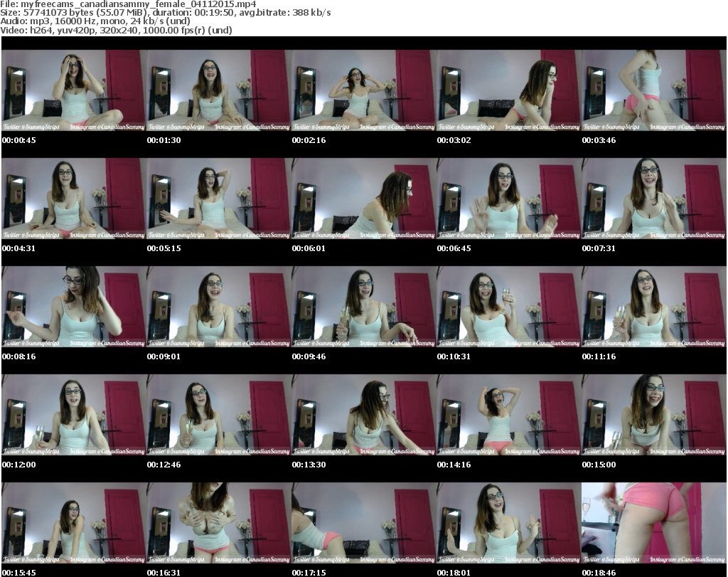Select the thumbnail frame at 00:11:16
The image size is (728, 577).
[654, 307]
